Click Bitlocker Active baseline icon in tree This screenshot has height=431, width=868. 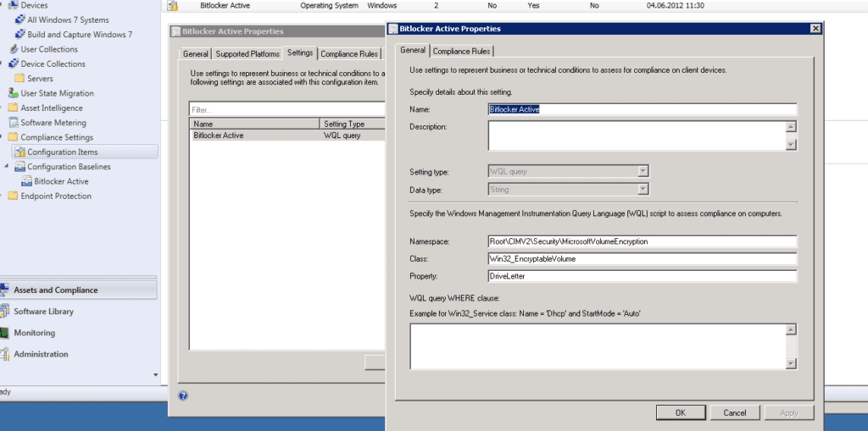26,181
